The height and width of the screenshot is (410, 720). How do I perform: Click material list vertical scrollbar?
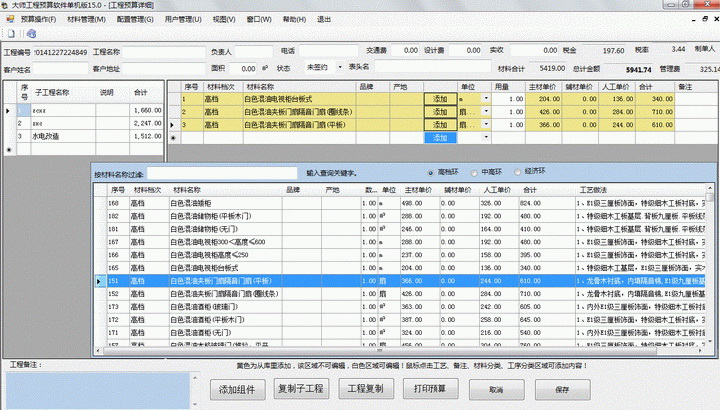(x=709, y=264)
